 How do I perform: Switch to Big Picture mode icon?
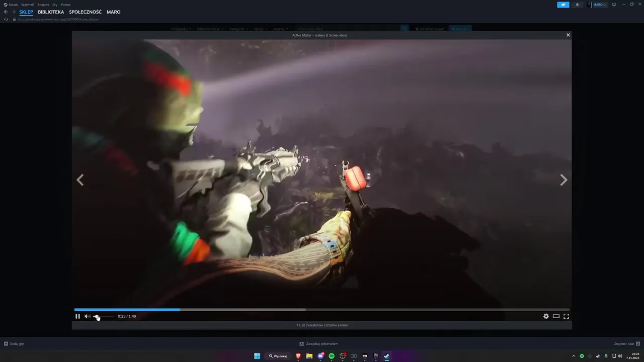tap(614, 5)
